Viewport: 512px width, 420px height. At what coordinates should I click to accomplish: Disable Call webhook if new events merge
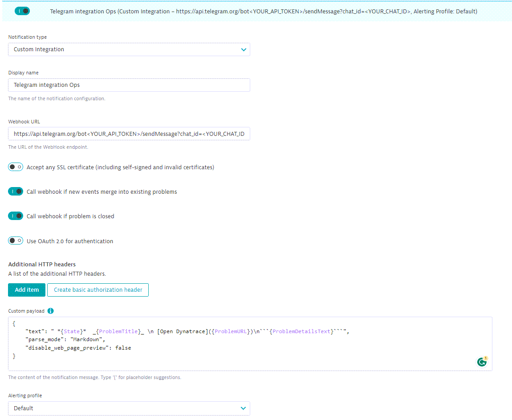coord(16,191)
